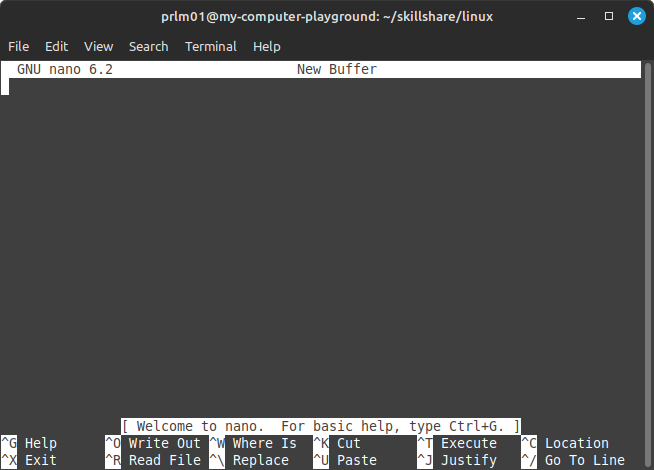Image resolution: width=654 pixels, height=470 pixels.
Task: Click the ^W Where Is shortcut
Action: click(x=253, y=443)
